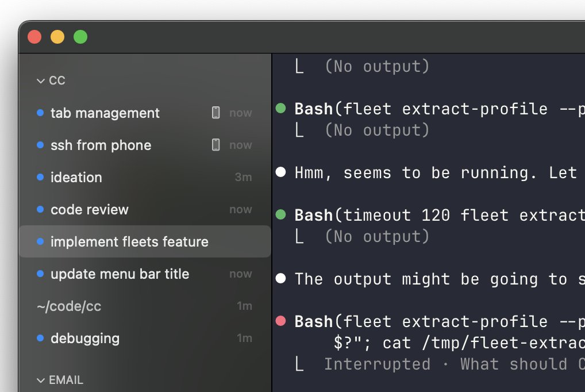
Task: Open the ssh from phone session
Action: point(145,145)
